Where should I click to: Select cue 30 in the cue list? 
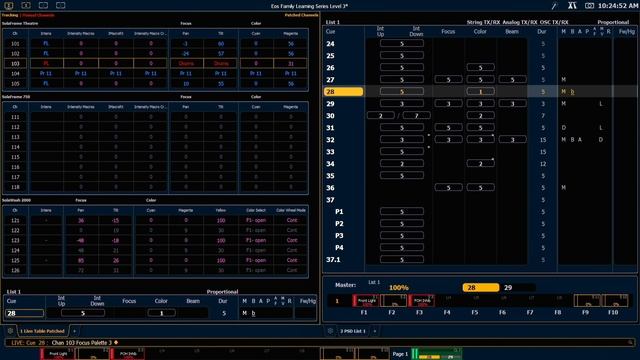tap(331, 116)
